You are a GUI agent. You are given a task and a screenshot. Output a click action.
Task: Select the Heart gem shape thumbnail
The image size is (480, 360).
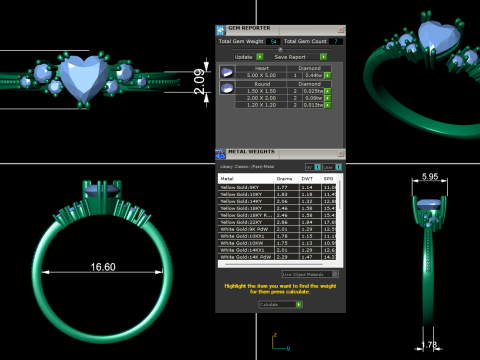coord(227,72)
